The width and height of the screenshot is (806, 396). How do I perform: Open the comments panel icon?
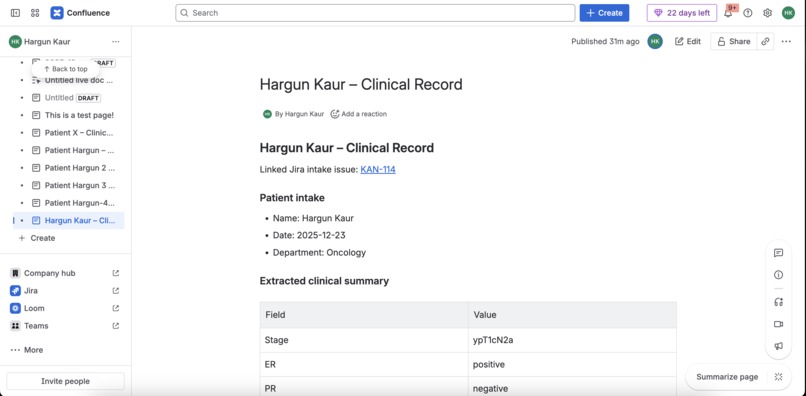[x=778, y=253]
